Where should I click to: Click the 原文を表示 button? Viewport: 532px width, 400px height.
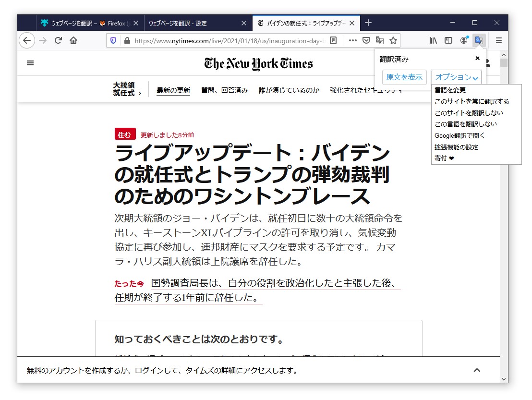point(404,77)
